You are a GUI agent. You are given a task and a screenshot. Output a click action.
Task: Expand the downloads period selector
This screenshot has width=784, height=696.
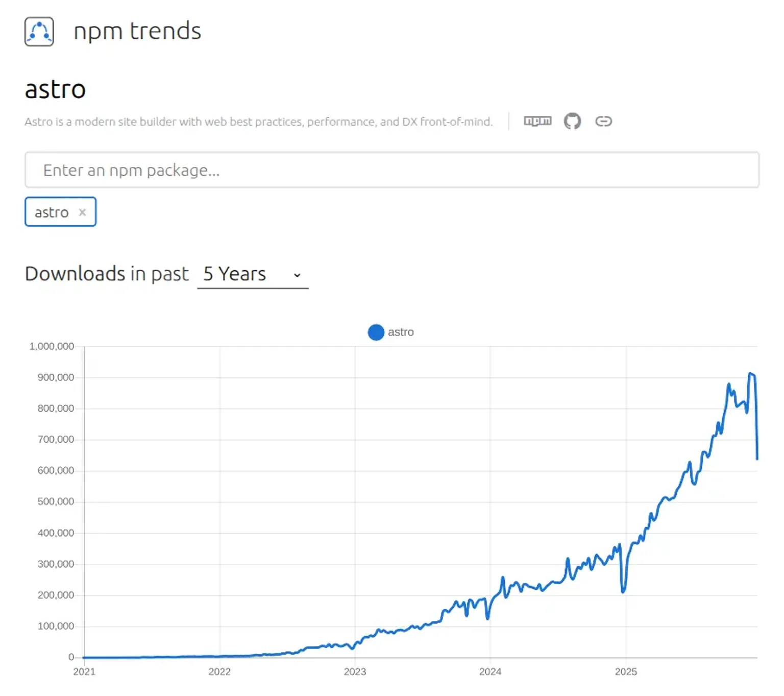click(x=252, y=274)
